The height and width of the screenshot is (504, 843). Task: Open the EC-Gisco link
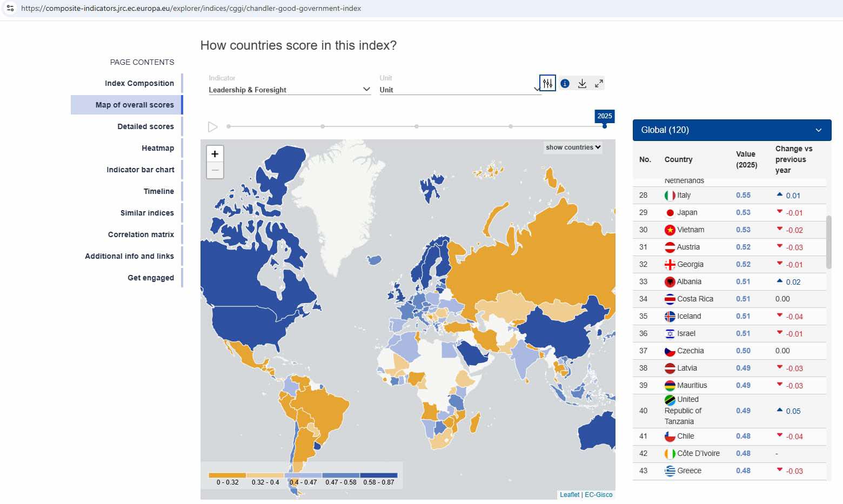coord(599,495)
